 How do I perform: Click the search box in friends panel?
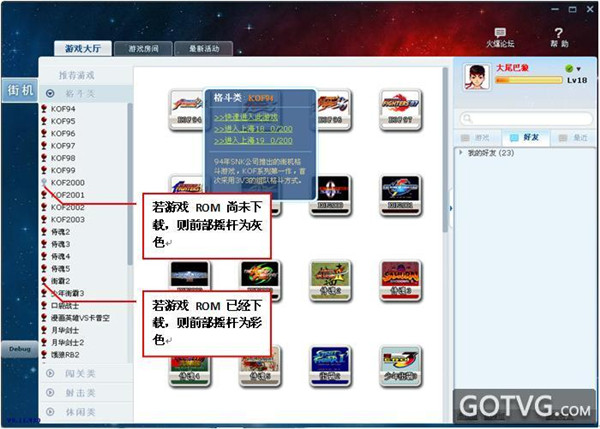pyautogui.click(x=526, y=119)
